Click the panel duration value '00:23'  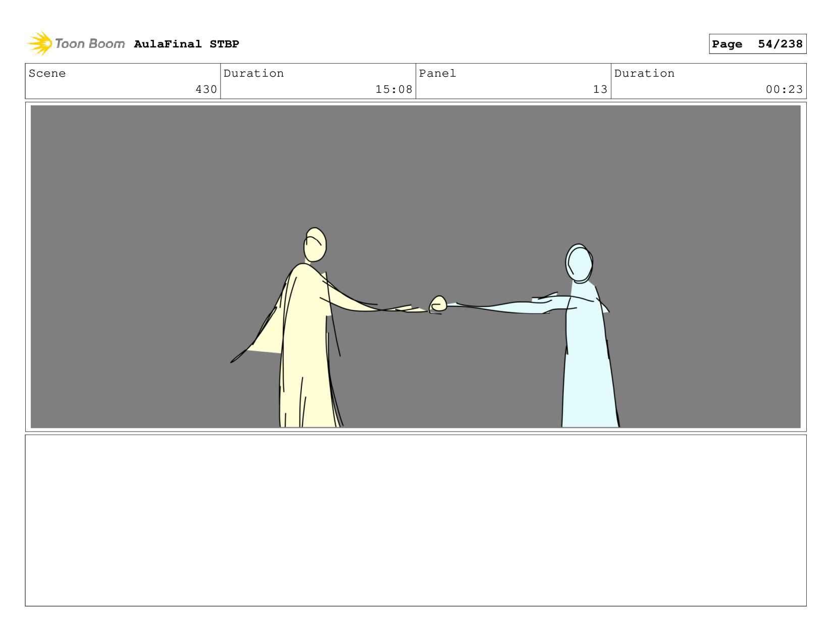click(784, 89)
